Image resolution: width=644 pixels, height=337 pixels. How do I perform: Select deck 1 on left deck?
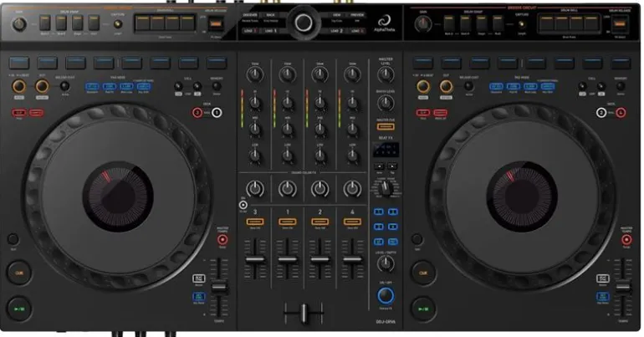[x=217, y=112]
